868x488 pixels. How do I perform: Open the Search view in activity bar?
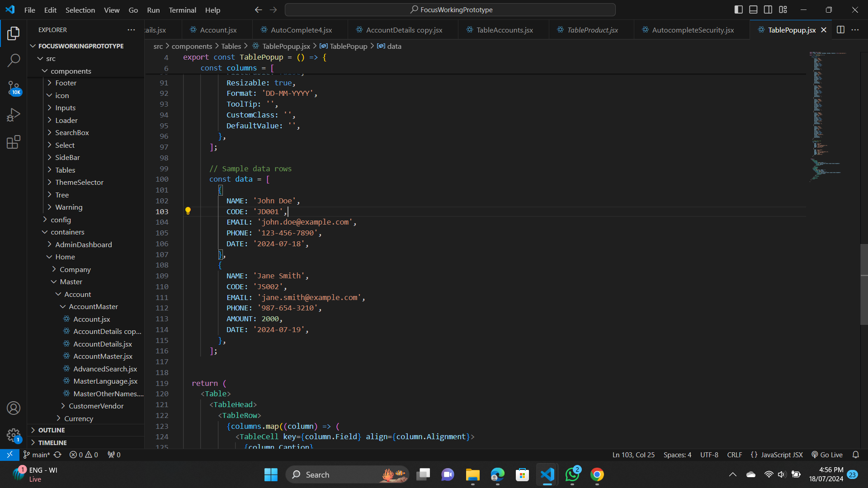[14, 60]
